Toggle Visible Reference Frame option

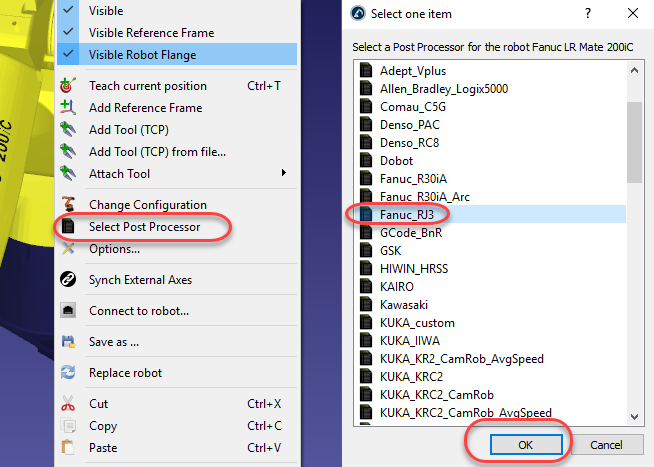pos(151,33)
